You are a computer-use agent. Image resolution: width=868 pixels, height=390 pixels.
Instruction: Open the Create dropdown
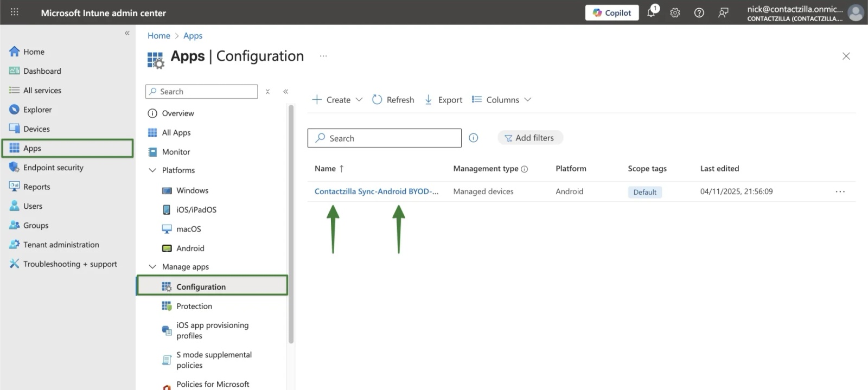click(337, 100)
